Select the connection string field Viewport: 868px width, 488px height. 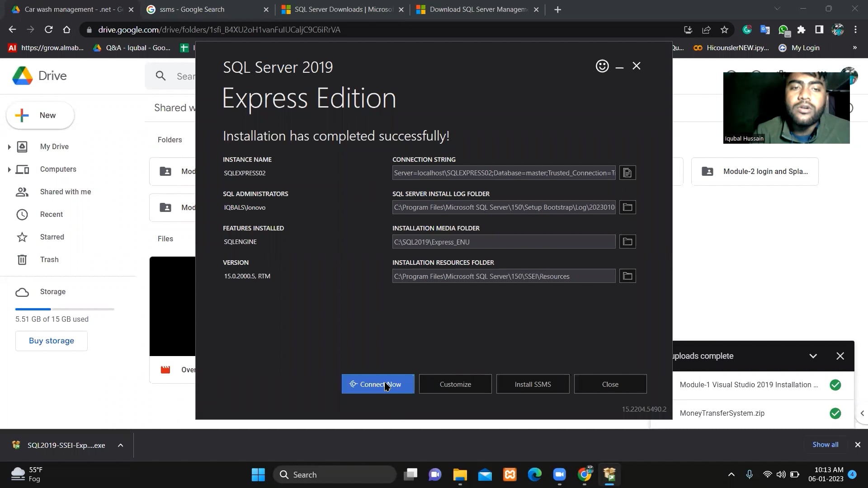click(x=504, y=173)
